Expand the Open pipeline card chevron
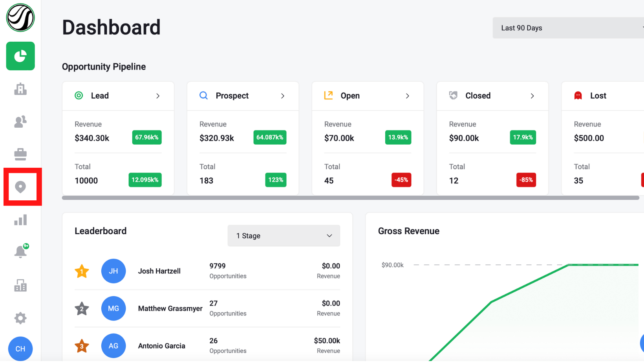644x363 pixels. 408,96
